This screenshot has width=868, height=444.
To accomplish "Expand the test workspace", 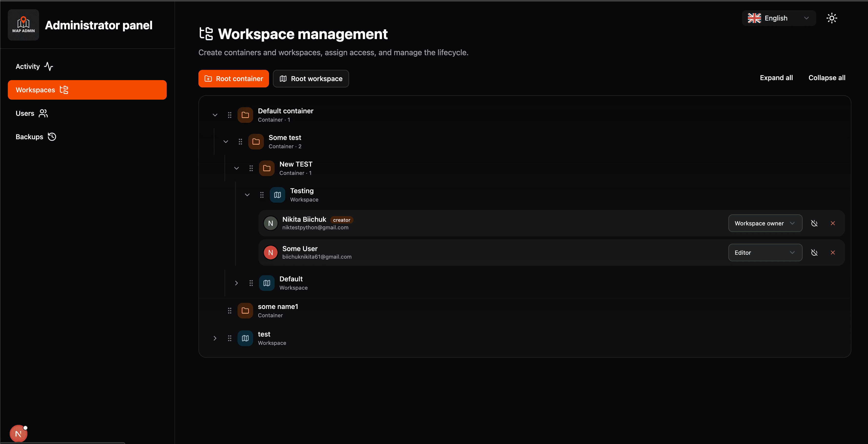I will coord(215,338).
